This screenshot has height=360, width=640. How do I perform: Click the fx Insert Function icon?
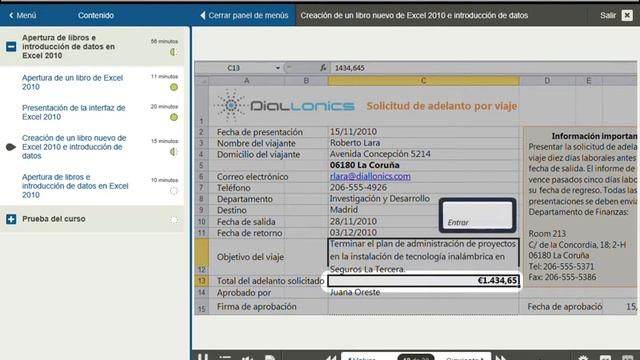click(323, 68)
